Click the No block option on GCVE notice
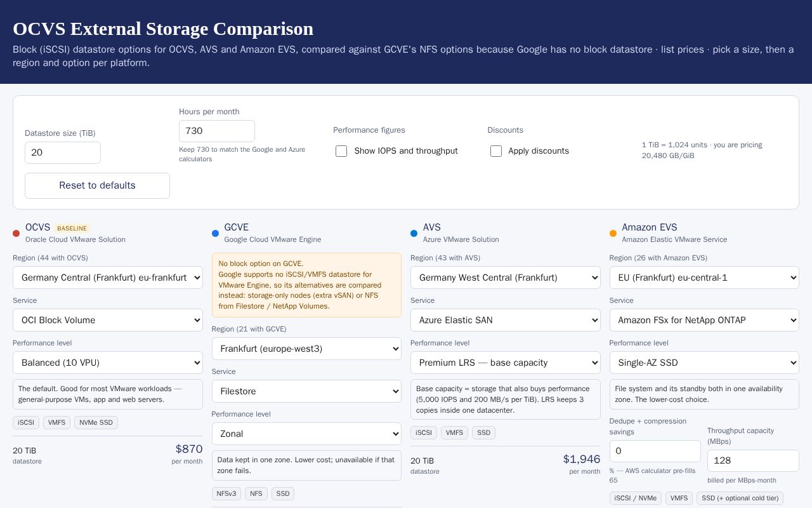The height and width of the screenshot is (508, 812). [306, 285]
